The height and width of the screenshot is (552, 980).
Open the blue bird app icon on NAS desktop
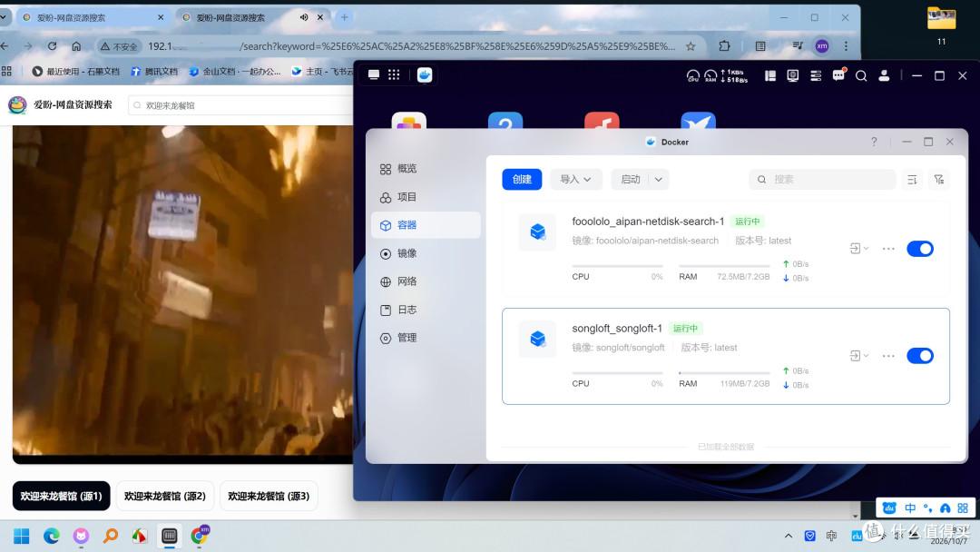point(698,121)
